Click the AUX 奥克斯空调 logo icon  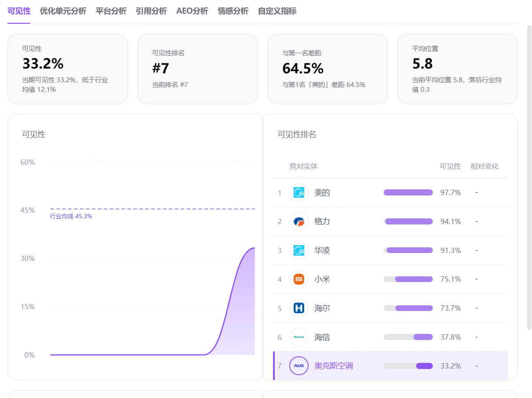pos(299,365)
